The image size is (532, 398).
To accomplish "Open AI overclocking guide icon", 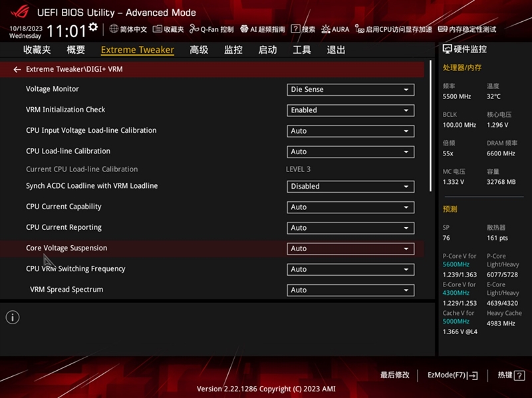I will pyautogui.click(x=244, y=29).
